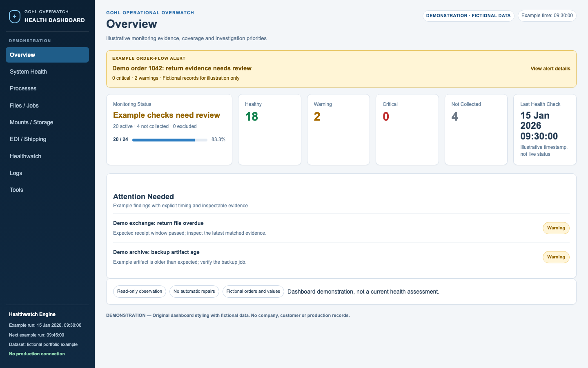Click the View alert details link
588x368 pixels.
click(x=550, y=69)
